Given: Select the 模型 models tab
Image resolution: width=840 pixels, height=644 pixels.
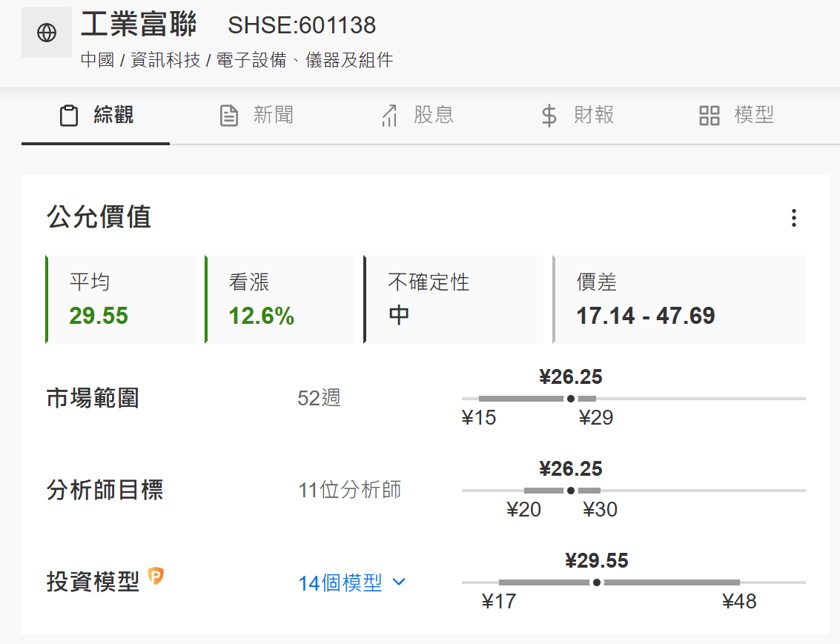Looking at the screenshot, I should (x=737, y=116).
